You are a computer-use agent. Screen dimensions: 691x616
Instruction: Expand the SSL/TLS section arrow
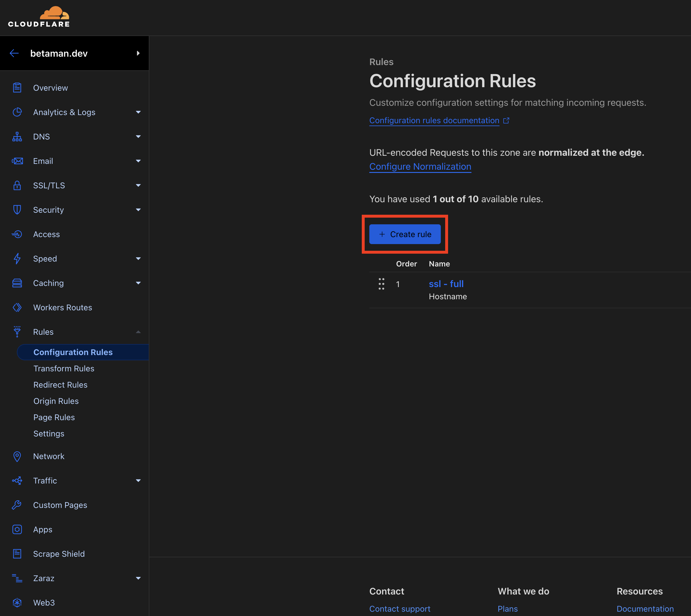(138, 185)
